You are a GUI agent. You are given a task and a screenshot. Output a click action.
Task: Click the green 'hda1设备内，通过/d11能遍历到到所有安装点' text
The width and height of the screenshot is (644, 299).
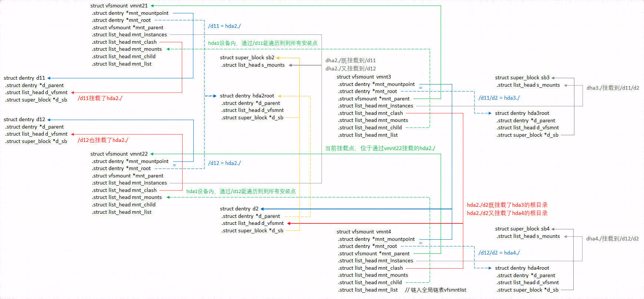(263, 43)
